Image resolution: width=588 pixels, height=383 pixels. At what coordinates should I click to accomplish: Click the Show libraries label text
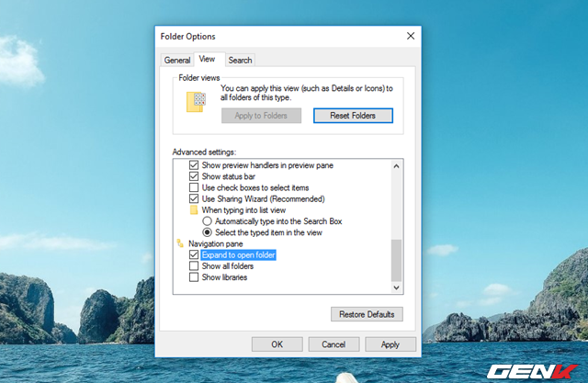224,277
